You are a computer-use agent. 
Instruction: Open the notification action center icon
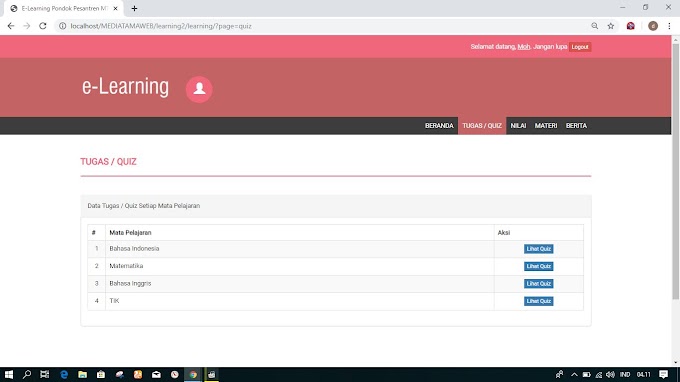664,375
